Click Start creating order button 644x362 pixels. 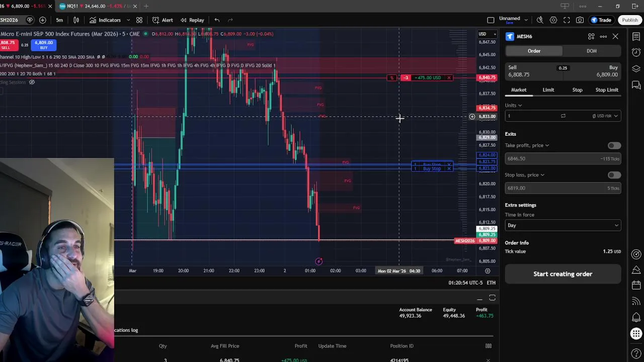562,274
